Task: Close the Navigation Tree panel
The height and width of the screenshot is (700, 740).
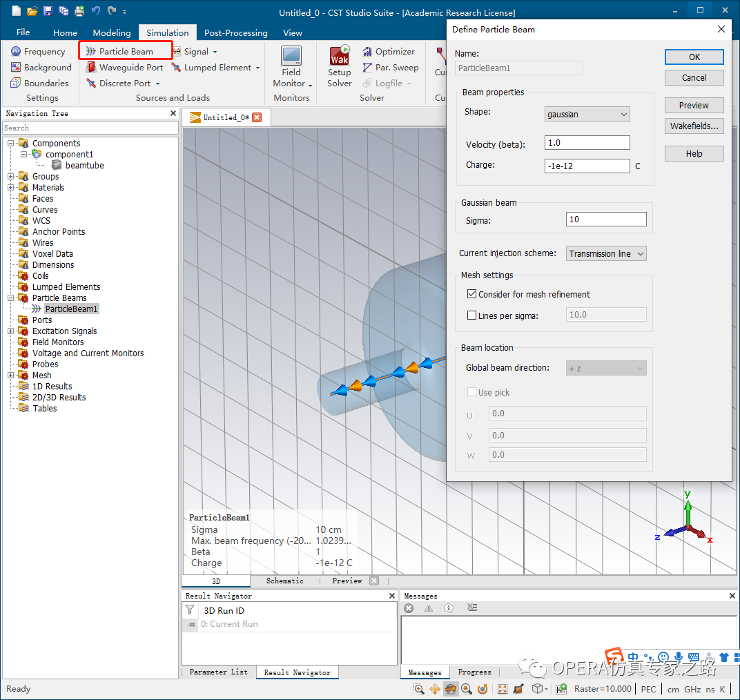Action: point(173,113)
